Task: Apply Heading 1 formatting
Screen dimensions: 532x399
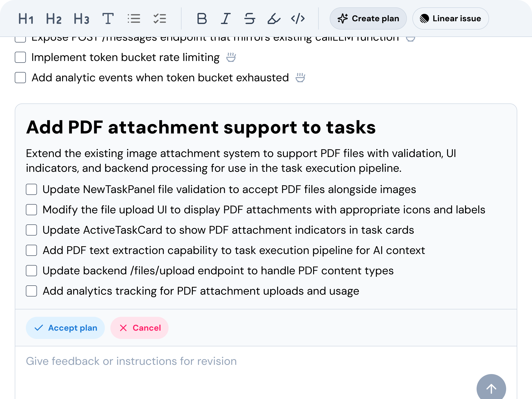Action: point(26,19)
